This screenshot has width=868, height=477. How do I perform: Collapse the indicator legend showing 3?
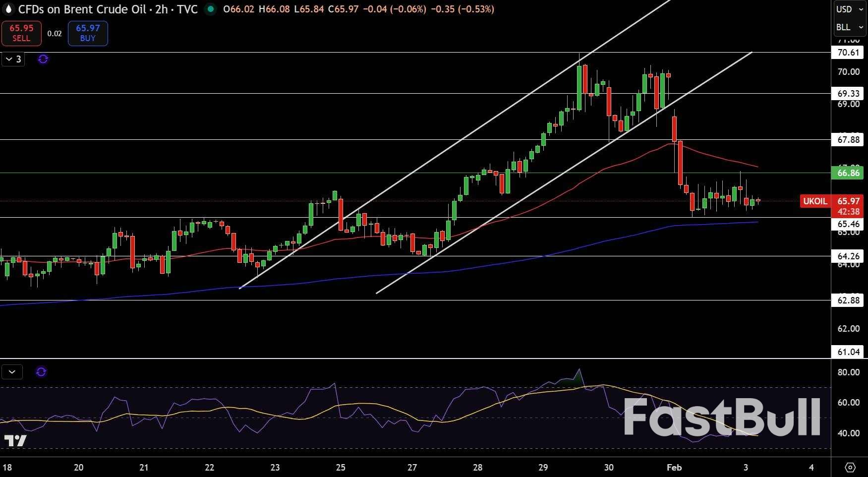coord(13,60)
